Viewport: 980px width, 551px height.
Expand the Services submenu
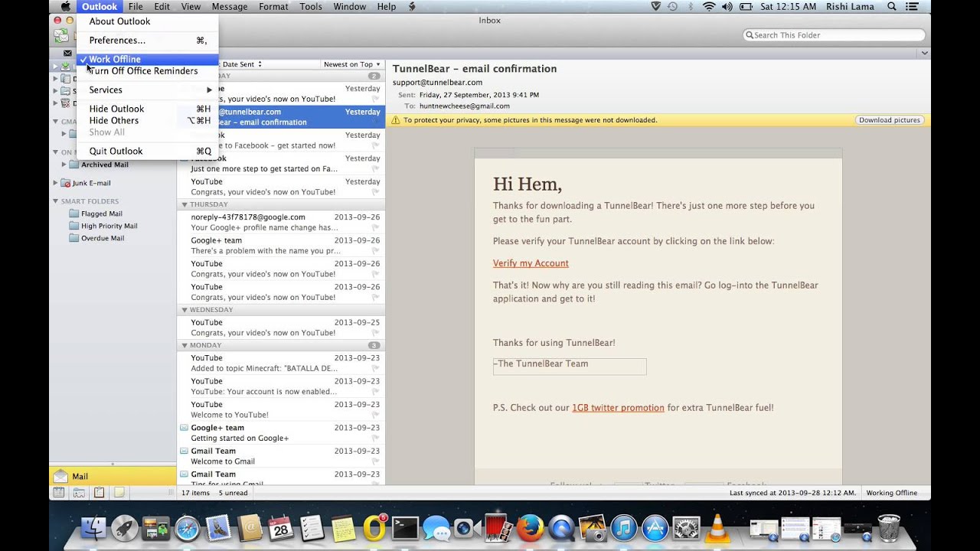pyautogui.click(x=147, y=90)
